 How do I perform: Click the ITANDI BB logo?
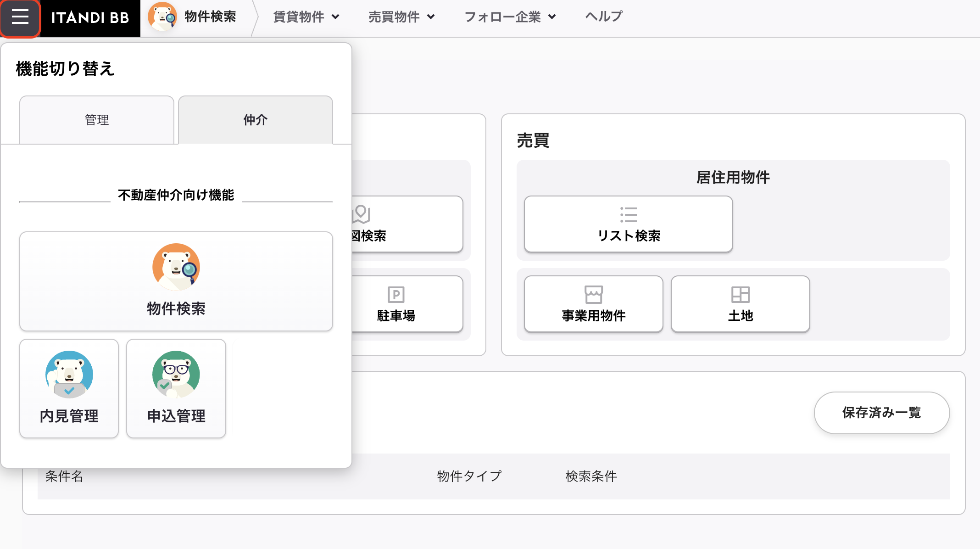point(90,18)
